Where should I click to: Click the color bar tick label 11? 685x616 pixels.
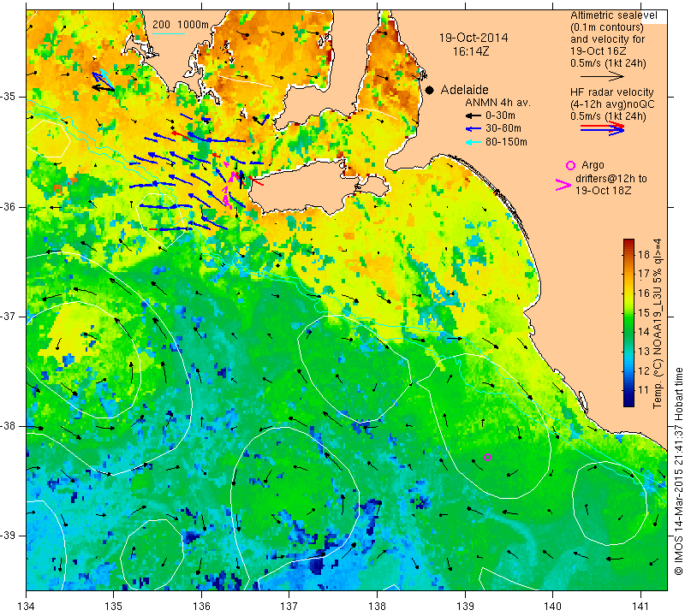[644, 390]
